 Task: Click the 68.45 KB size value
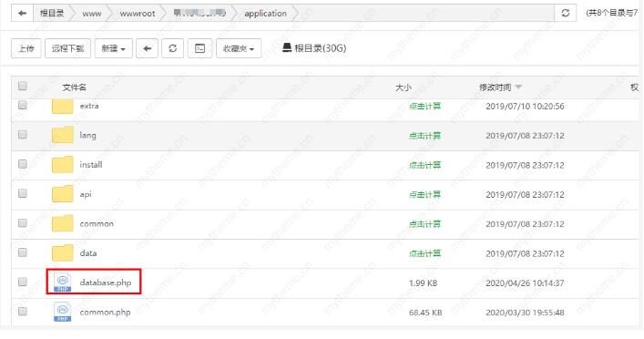click(425, 313)
